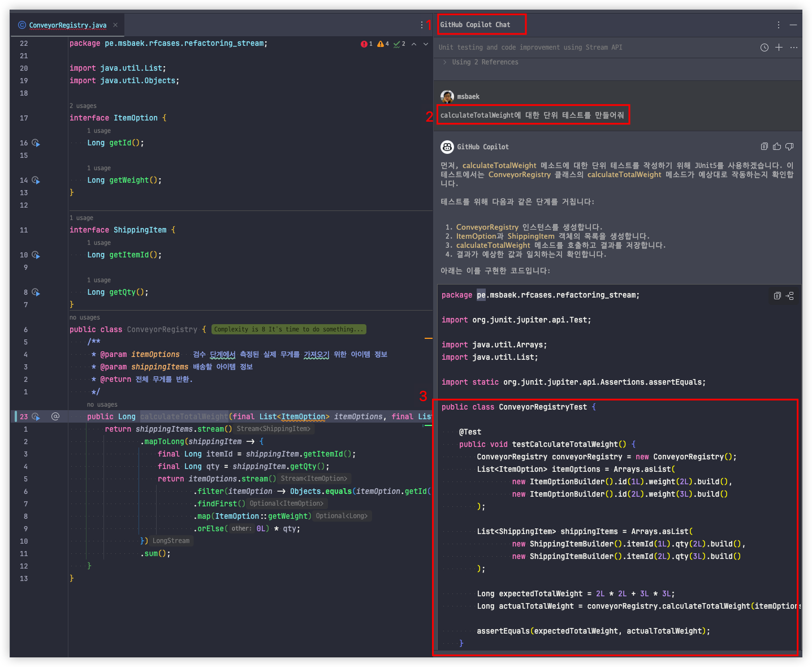The image size is (812, 667).
Task: Open more Copilot chat actions ellipsis
Action: pyautogui.click(x=794, y=48)
